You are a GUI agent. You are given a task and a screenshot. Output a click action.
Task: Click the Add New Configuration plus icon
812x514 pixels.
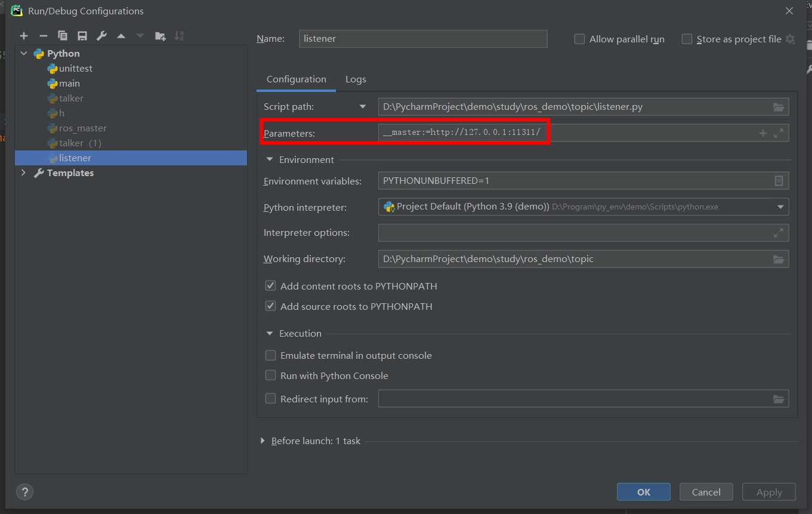point(24,36)
